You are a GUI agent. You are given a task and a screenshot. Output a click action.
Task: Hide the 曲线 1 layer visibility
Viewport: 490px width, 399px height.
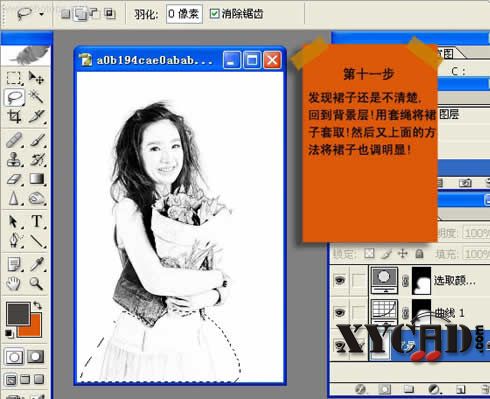pyautogui.click(x=340, y=312)
